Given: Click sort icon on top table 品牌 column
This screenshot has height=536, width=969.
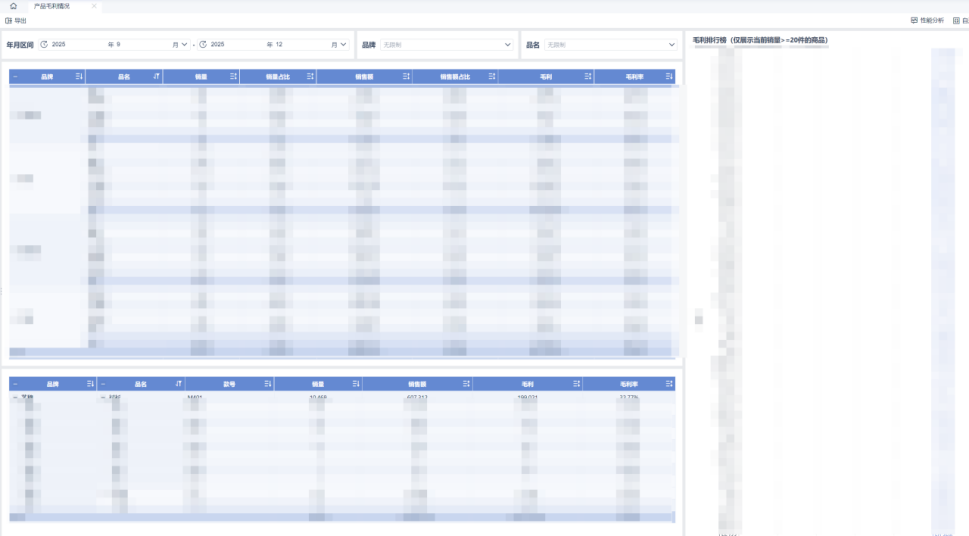Looking at the screenshot, I should point(79,77).
